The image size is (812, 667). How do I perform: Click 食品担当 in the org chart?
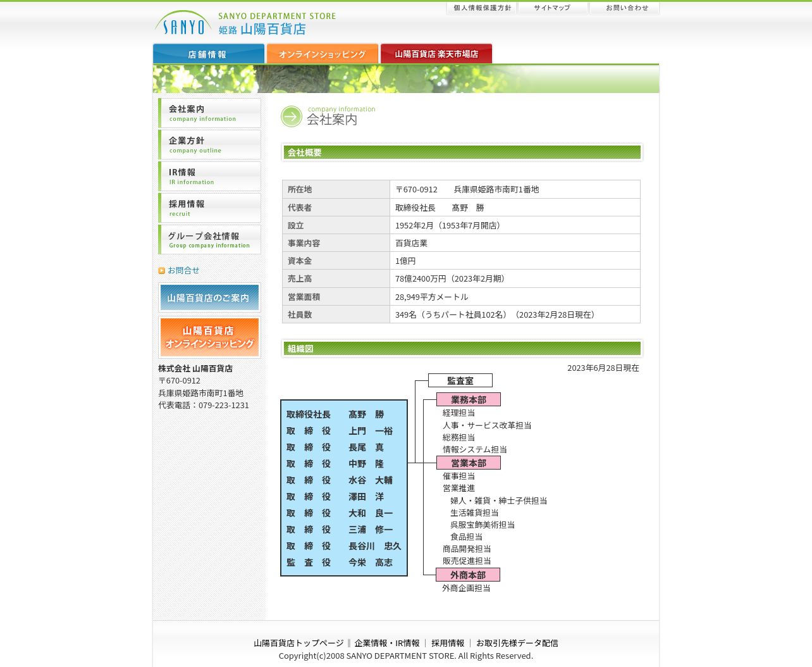tap(466, 537)
